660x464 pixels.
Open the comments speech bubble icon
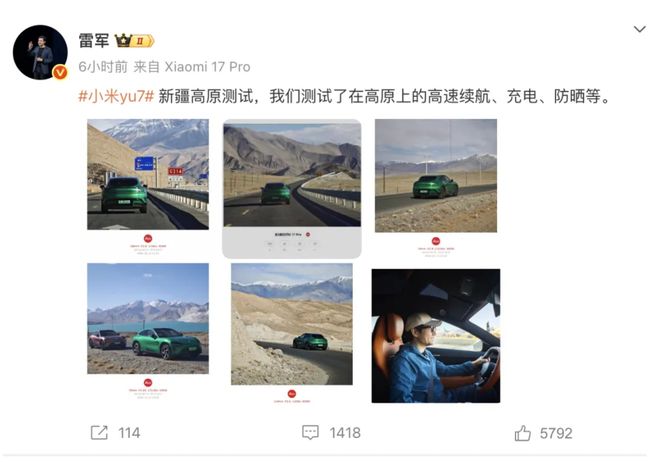(310, 432)
